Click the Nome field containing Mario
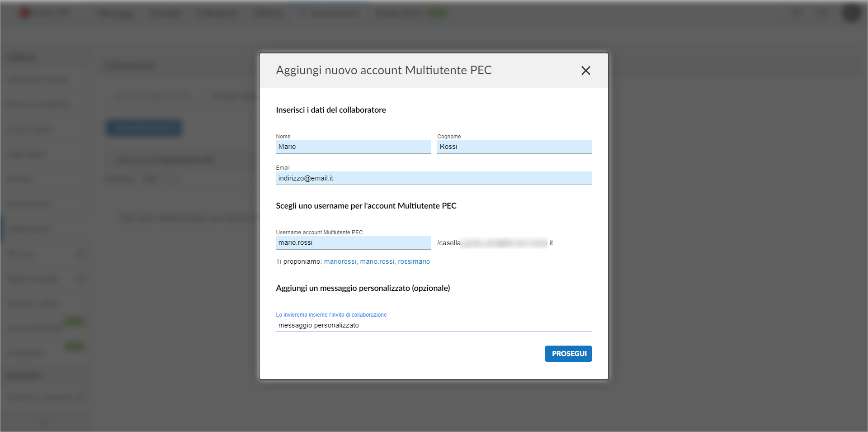 pos(353,147)
